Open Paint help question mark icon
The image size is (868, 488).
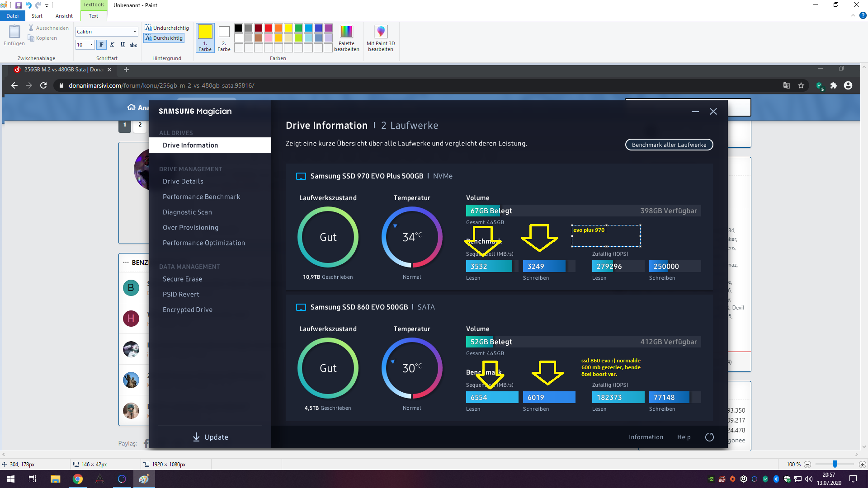point(863,15)
